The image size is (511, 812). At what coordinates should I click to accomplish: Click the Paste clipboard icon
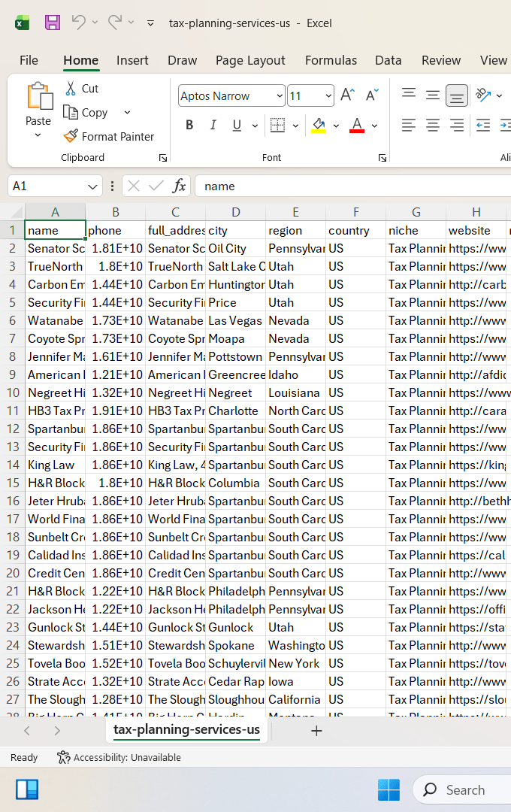coord(39,97)
